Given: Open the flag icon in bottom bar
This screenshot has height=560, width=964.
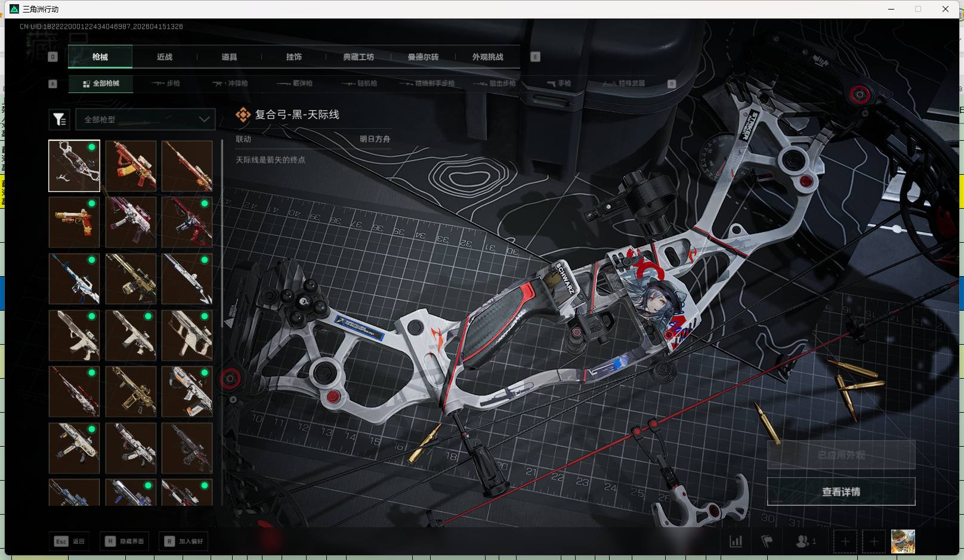Looking at the screenshot, I should coord(767,542).
